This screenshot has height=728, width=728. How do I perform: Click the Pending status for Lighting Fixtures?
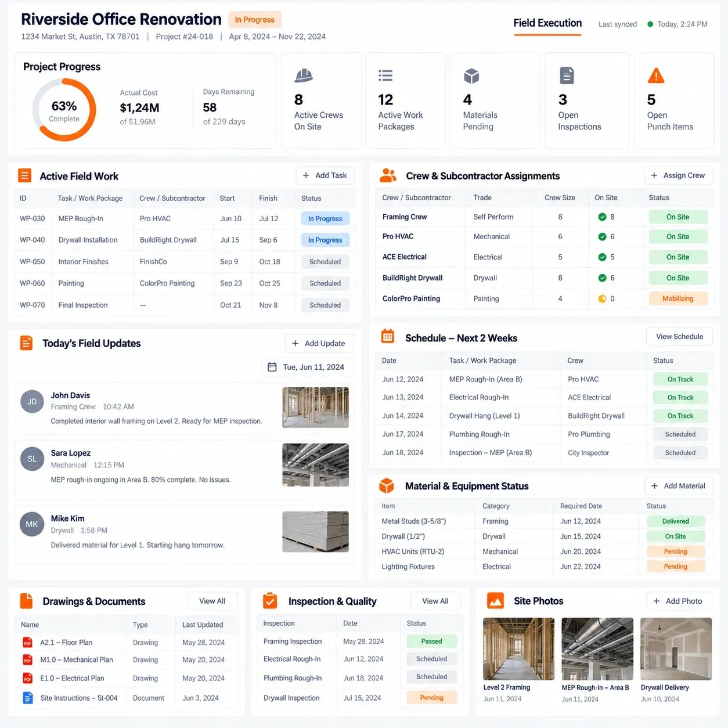click(x=676, y=567)
